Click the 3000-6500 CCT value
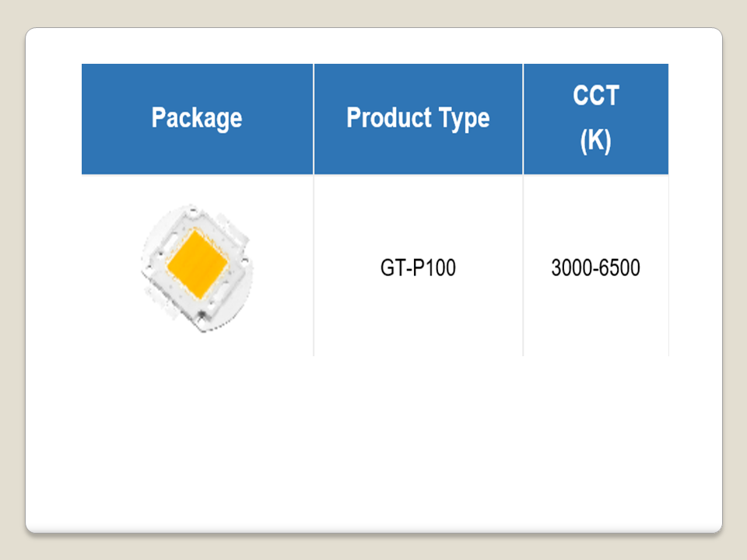Image resolution: width=747 pixels, height=560 pixels. point(595,268)
